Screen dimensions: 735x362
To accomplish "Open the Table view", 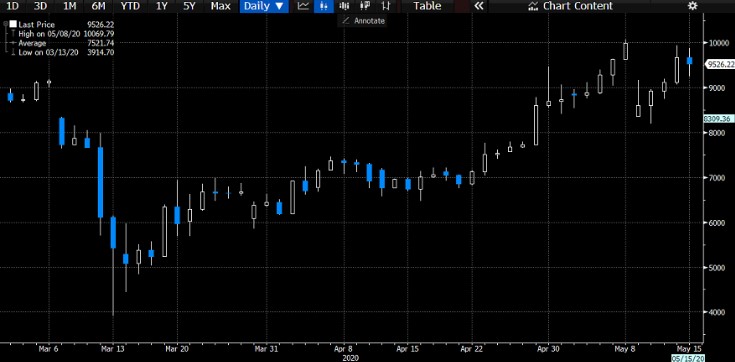I will coord(427,6).
